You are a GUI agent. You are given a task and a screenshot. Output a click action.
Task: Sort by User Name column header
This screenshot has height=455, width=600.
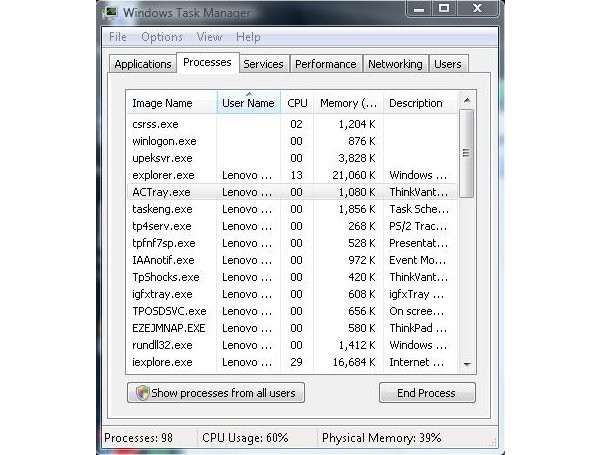pyautogui.click(x=249, y=103)
